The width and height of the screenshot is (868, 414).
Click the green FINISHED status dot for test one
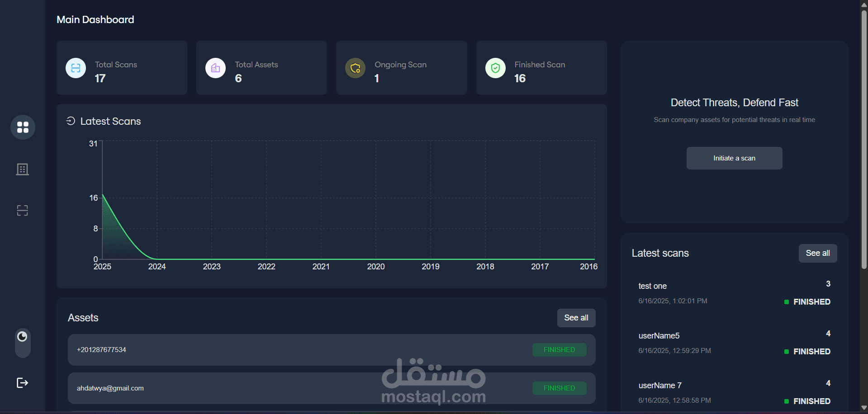click(786, 301)
